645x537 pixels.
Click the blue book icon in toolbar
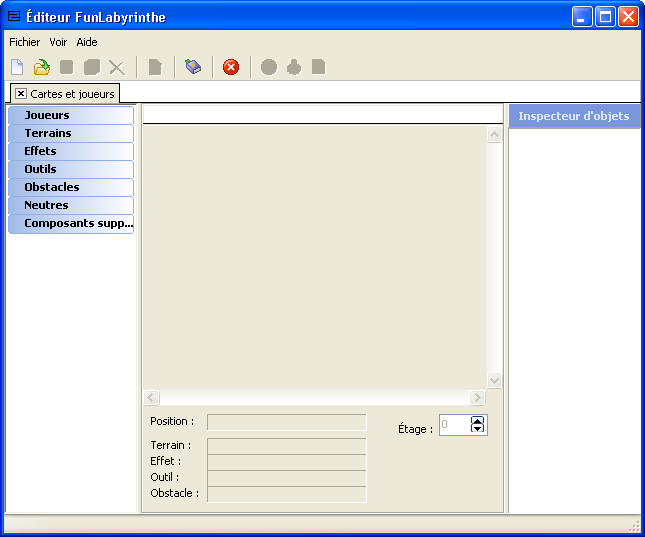tap(193, 67)
